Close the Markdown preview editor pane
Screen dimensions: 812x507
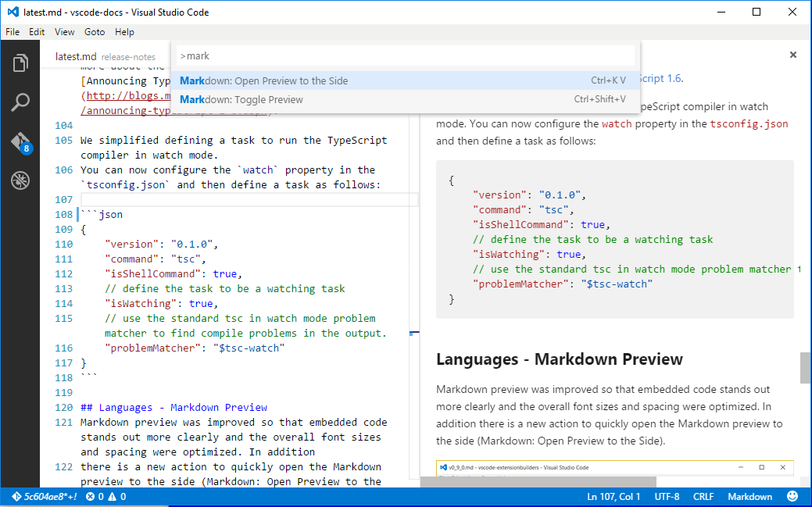[792, 55]
